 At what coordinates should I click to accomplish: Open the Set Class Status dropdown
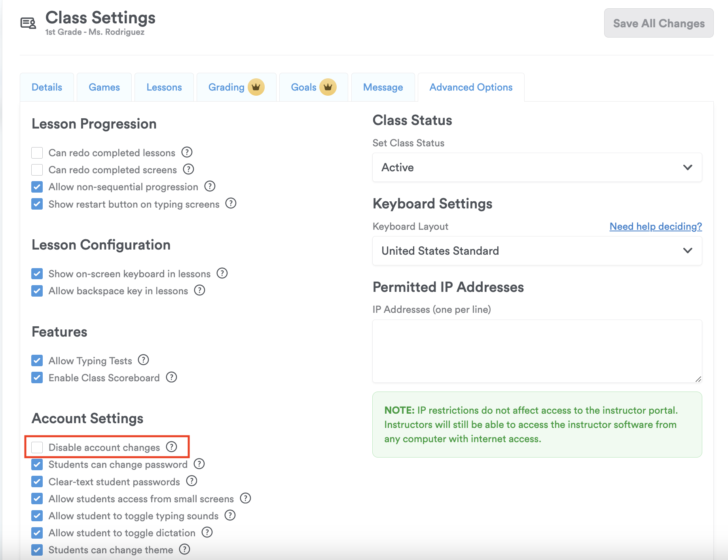click(x=537, y=167)
